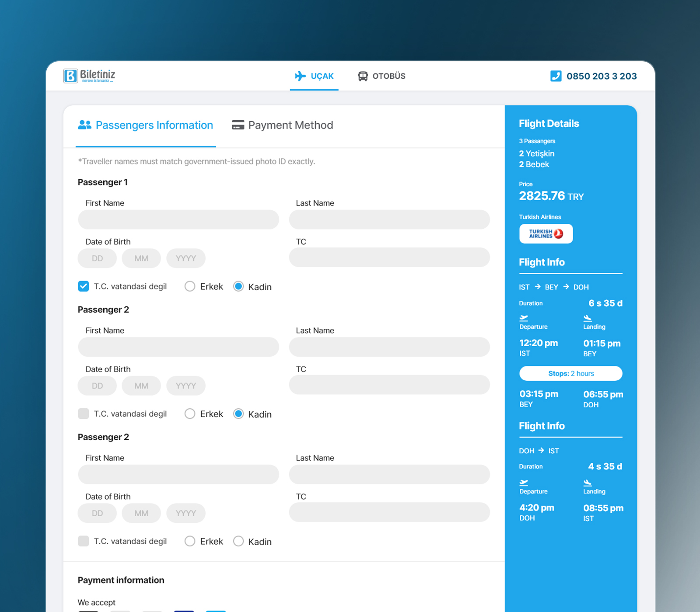Click third passenger DD field
The image size is (700, 612).
(x=97, y=513)
